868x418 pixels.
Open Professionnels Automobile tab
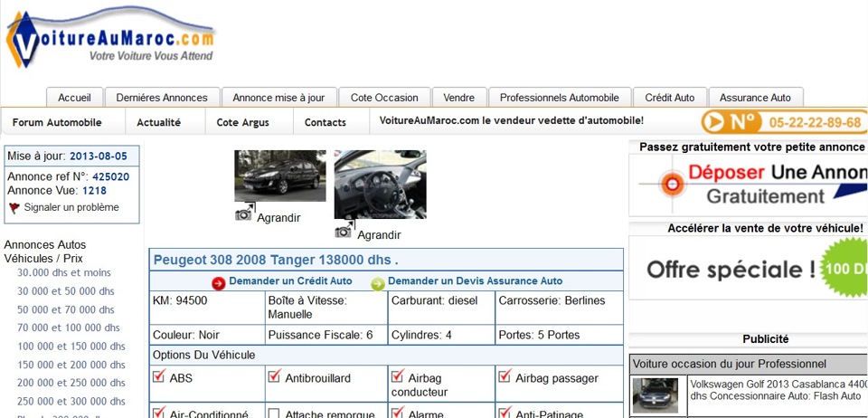[x=560, y=98]
